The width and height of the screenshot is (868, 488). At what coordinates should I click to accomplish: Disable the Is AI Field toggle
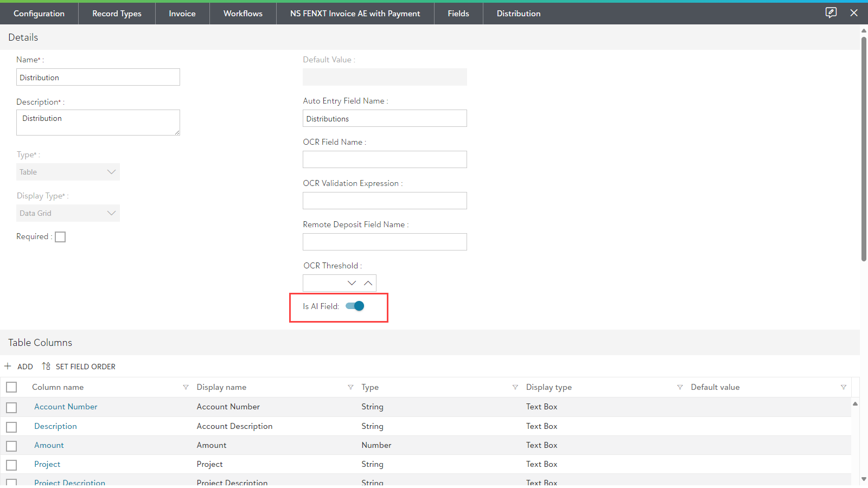tap(355, 306)
